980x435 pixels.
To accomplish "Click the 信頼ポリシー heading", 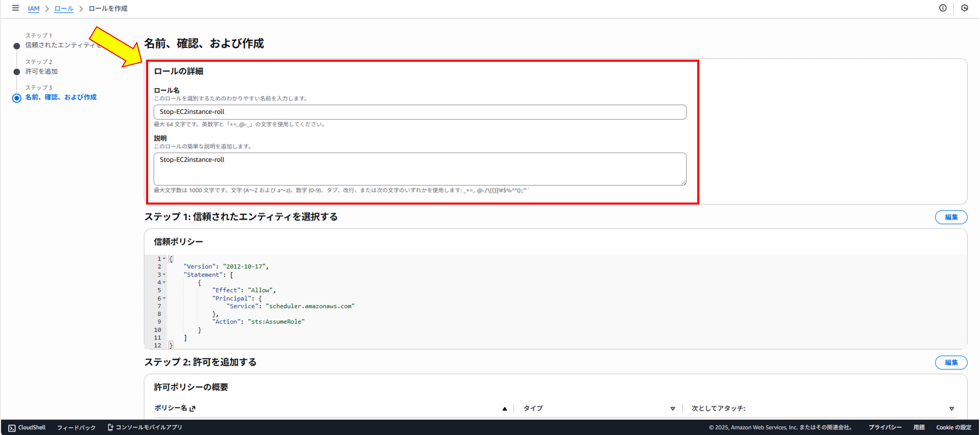I will point(178,242).
